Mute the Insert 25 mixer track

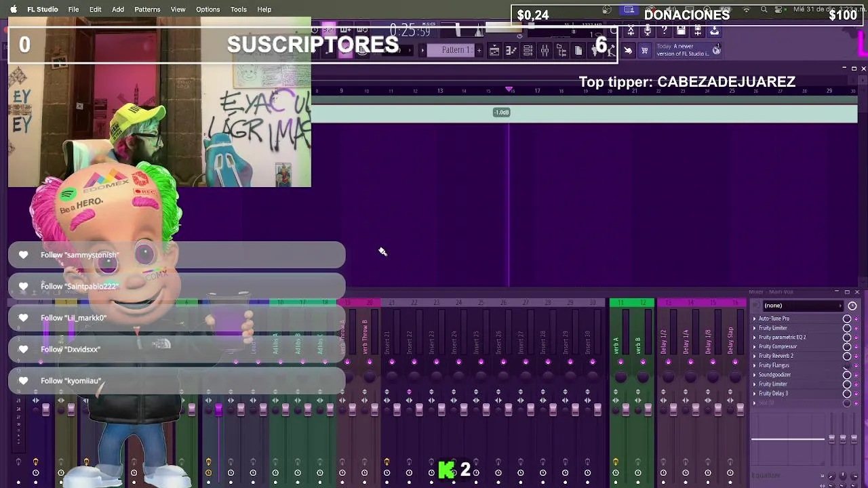[x=481, y=362]
